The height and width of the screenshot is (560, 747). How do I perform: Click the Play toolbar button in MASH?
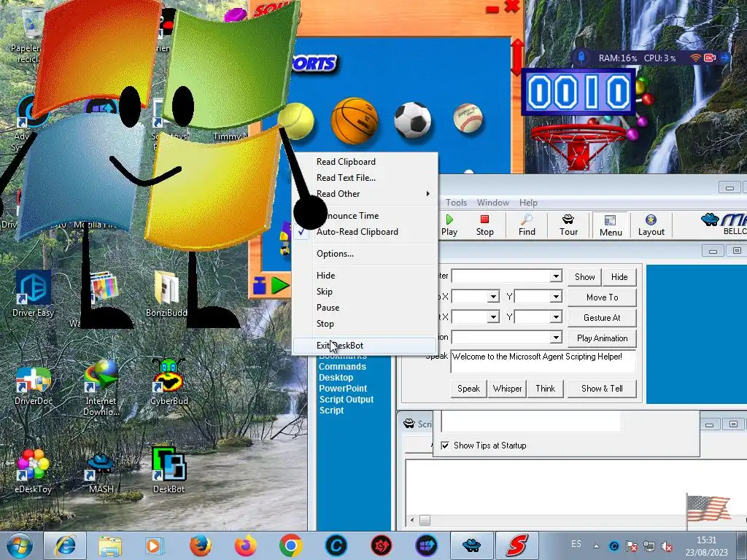(449, 225)
